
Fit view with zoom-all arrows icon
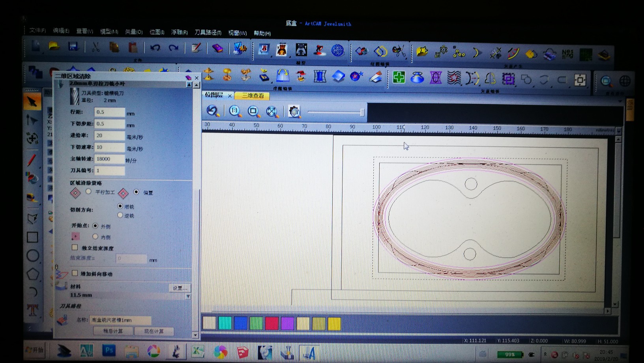(x=272, y=112)
